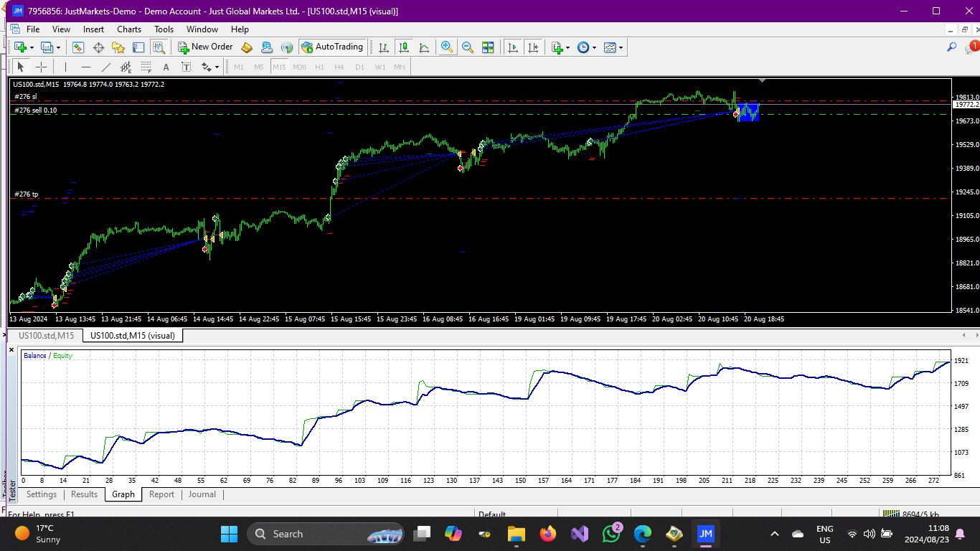
Task: Open WhatsApp from the taskbar
Action: pyautogui.click(x=612, y=534)
